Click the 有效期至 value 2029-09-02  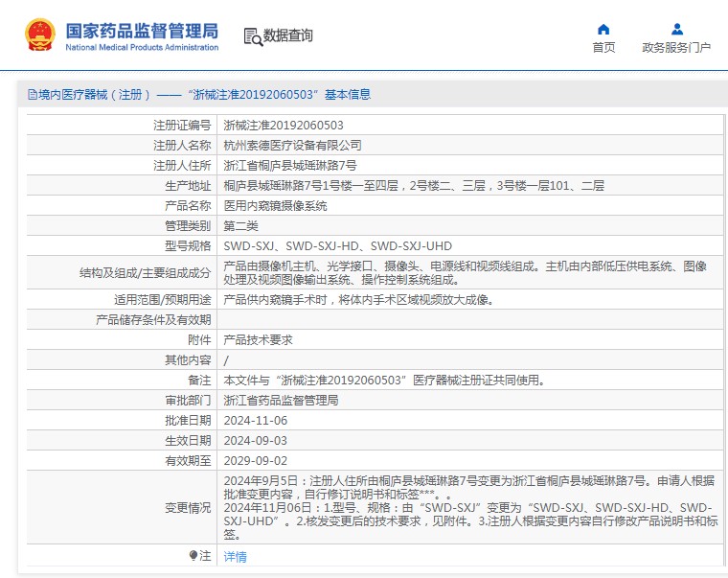(x=256, y=461)
